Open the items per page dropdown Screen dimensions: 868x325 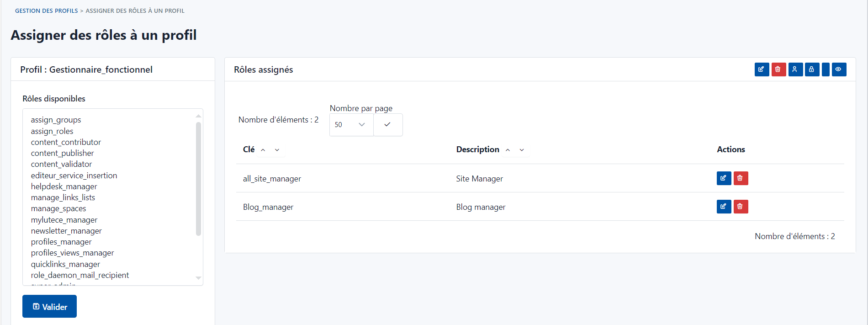[351, 125]
